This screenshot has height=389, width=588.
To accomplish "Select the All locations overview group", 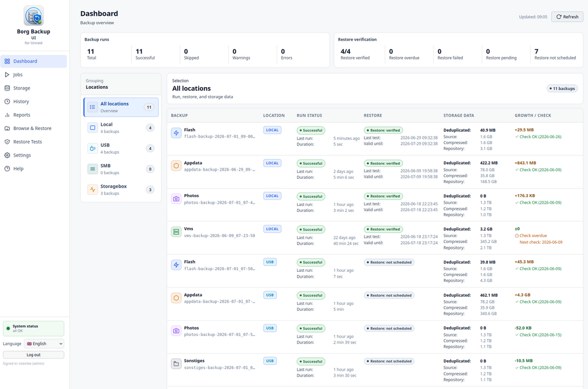I will click(x=121, y=107).
